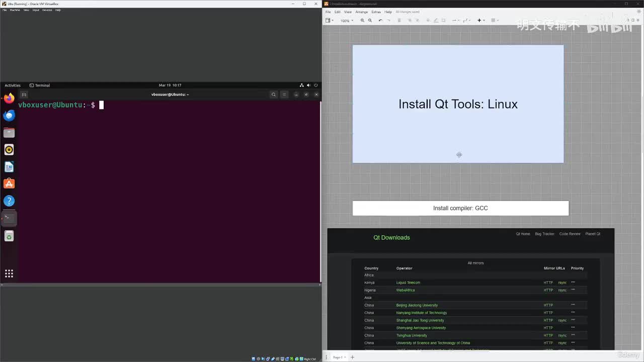The image size is (644, 362).
Task: Open the Files manager in the dock
Action: 9,133
